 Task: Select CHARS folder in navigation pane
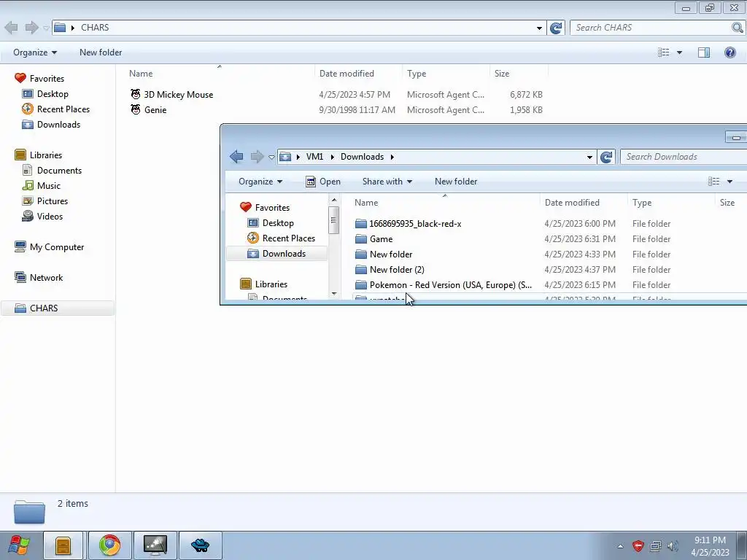click(x=57, y=308)
